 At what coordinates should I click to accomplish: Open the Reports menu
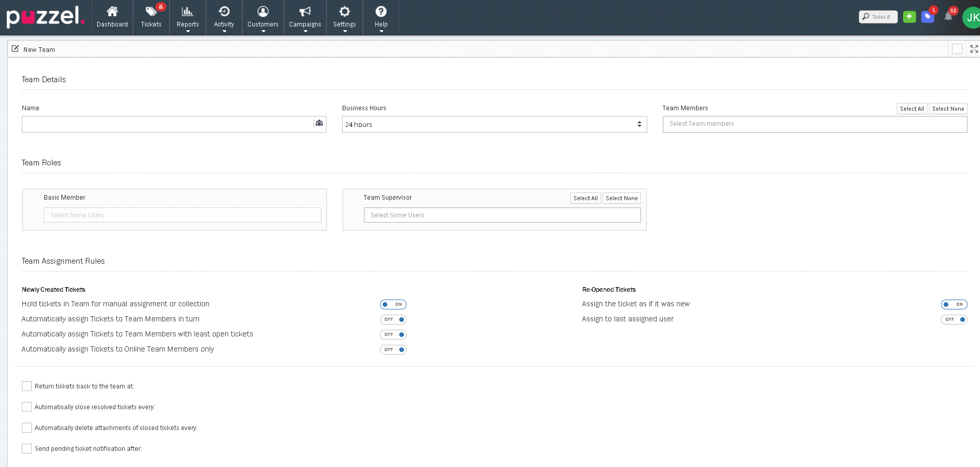click(188, 17)
